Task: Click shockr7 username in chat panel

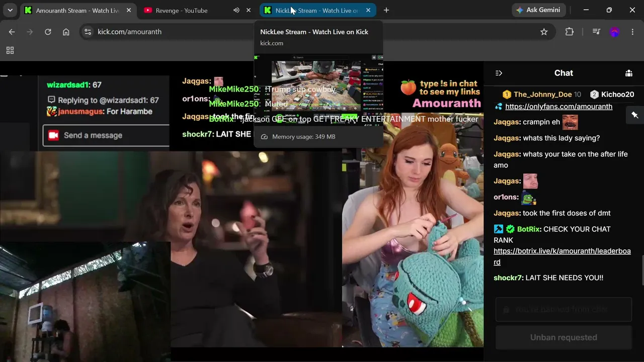Action: coord(508,278)
